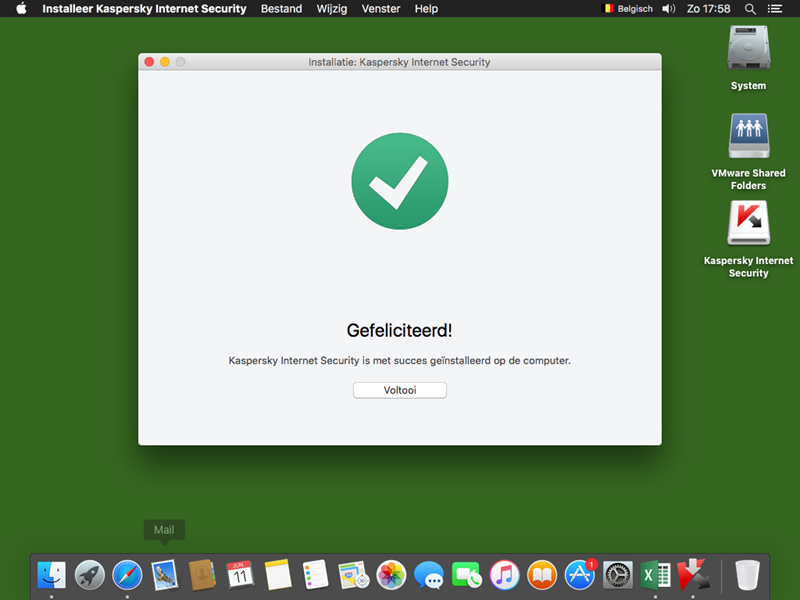The width and height of the screenshot is (800, 600).
Task: Open Finder in the Dock
Action: 51,575
